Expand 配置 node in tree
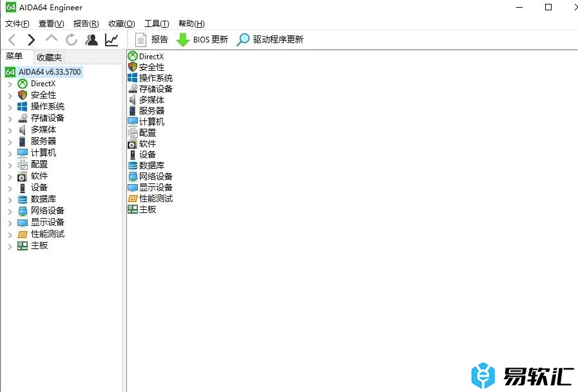578x392 pixels. pyautogui.click(x=10, y=165)
